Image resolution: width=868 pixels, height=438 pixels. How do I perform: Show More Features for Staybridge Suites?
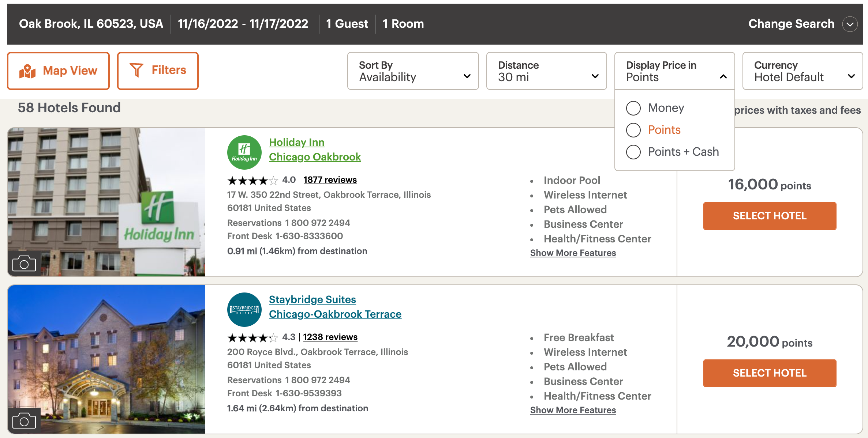click(573, 410)
